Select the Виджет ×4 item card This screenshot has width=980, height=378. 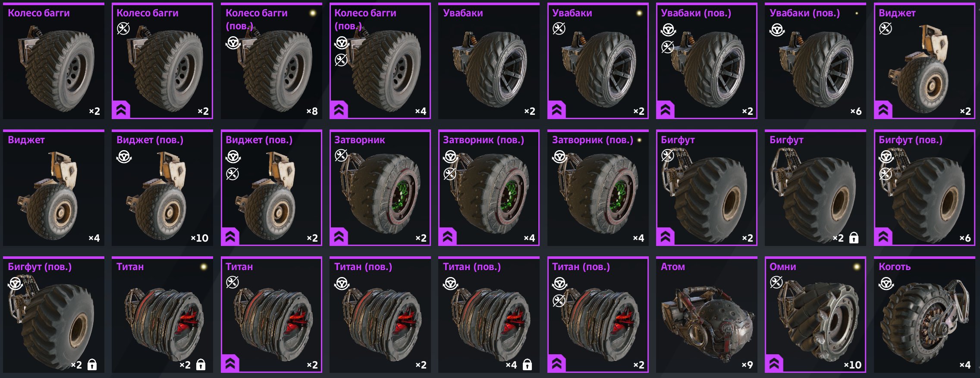point(53,188)
